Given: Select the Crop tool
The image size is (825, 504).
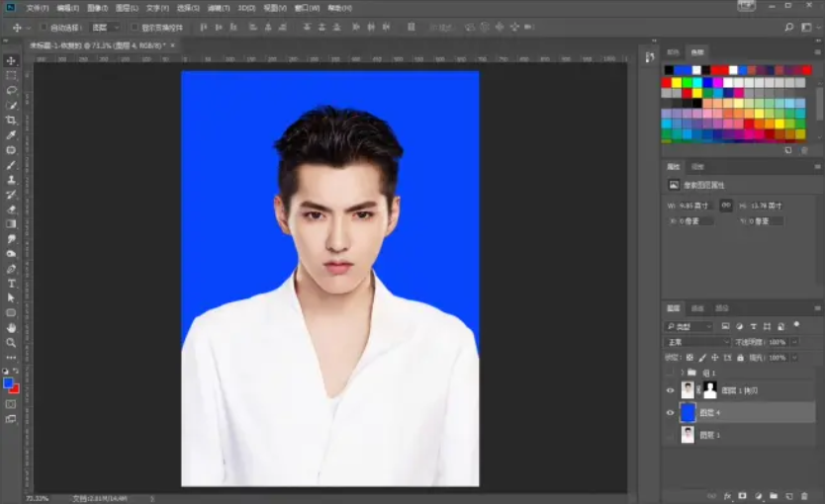Looking at the screenshot, I should tap(11, 120).
